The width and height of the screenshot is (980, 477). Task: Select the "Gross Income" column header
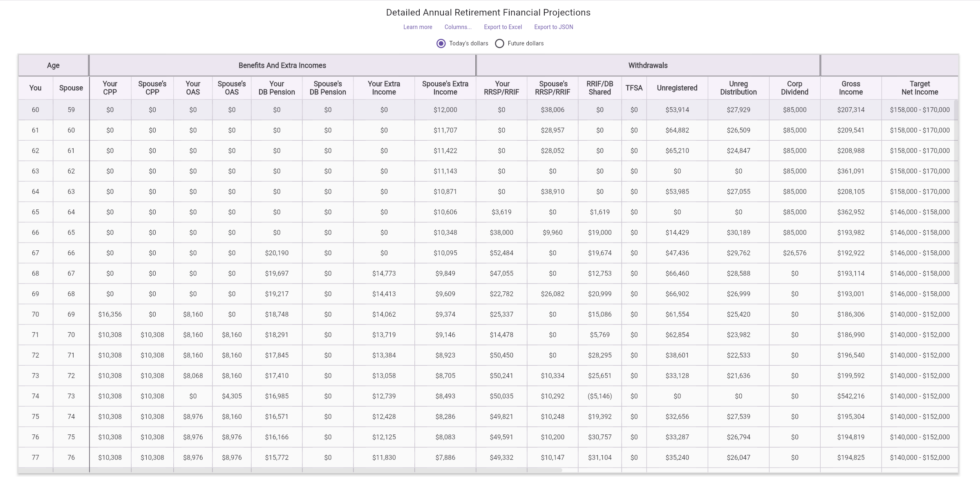[851, 88]
